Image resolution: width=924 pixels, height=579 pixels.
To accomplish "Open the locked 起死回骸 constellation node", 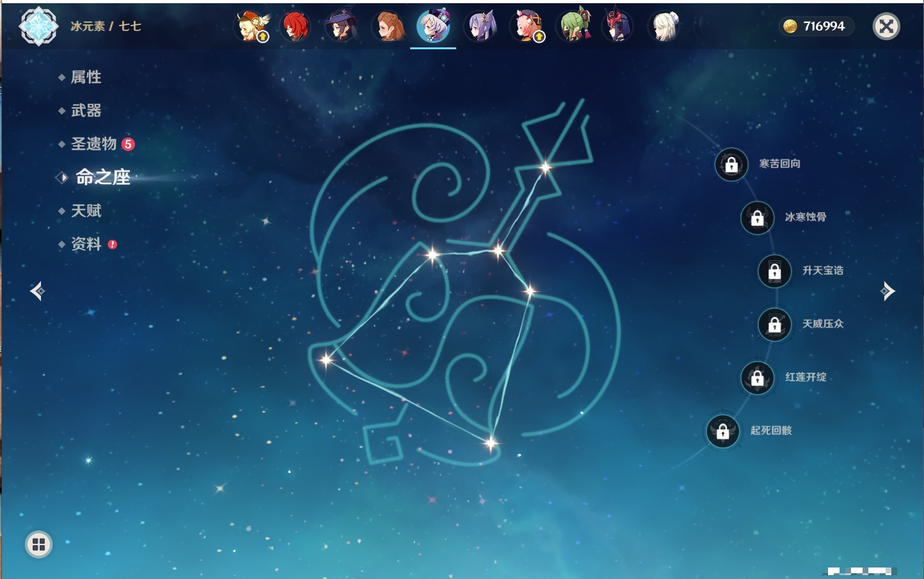I will point(722,431).
